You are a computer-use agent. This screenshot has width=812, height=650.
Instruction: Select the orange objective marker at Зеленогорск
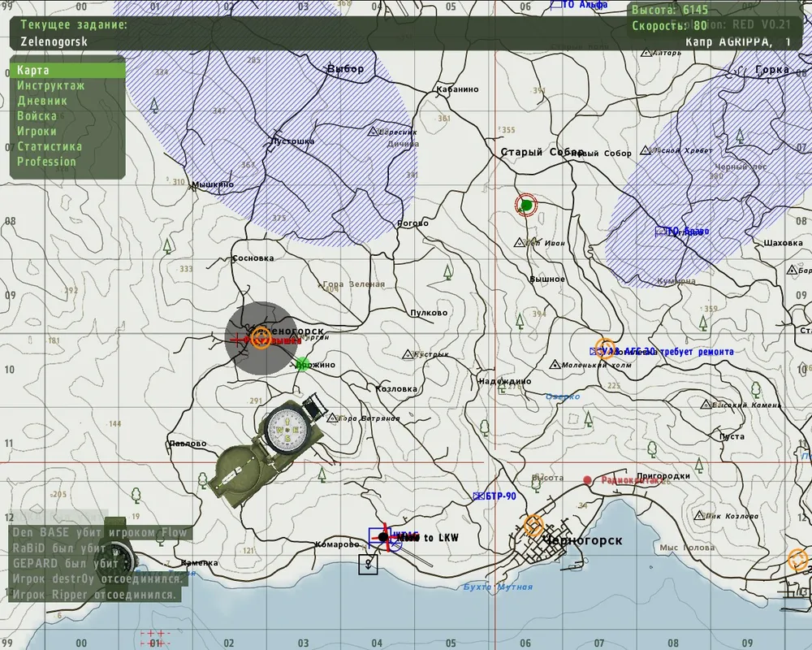pos(260,337)
